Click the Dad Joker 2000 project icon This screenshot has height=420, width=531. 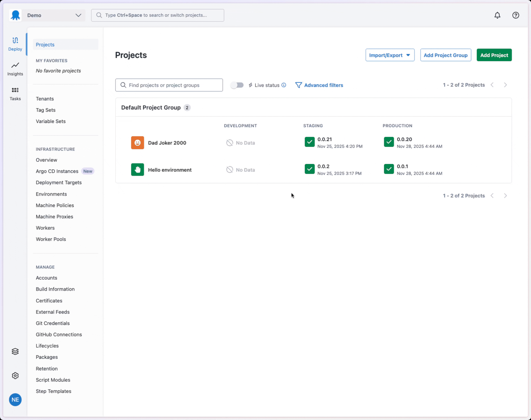(137, 143)
